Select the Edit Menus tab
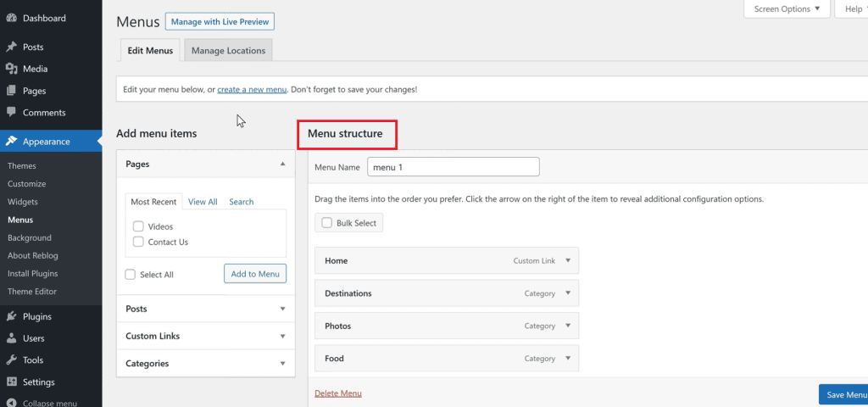 click(x=150, y=50)
